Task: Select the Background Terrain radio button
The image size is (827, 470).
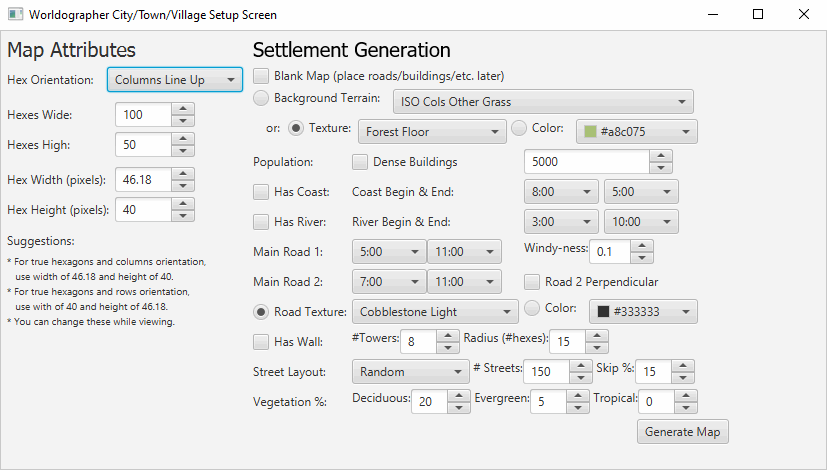Action: point(261,98)
